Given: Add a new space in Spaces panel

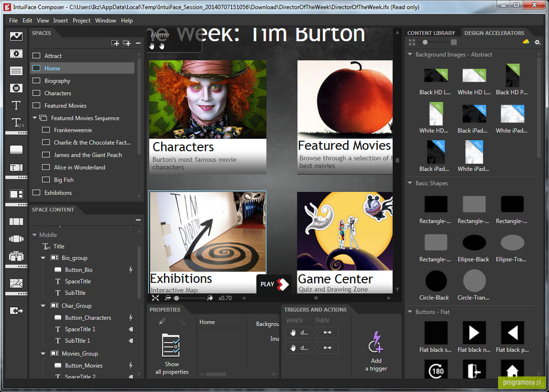Looking at the screenshot, I should 115,43.
